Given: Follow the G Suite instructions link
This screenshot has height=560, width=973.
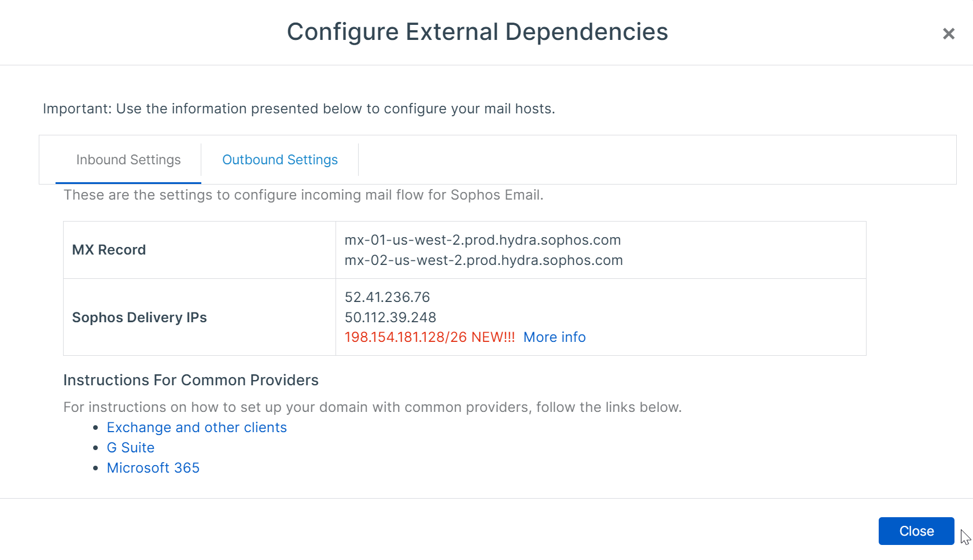Looking at the screenshot, I should 131,448.
